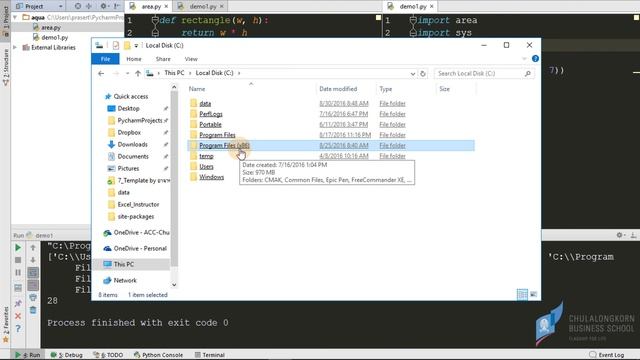640x360 pixels.
Task: Open recent locations dropdown in Explorer
Action: click(x=127, y=73)
